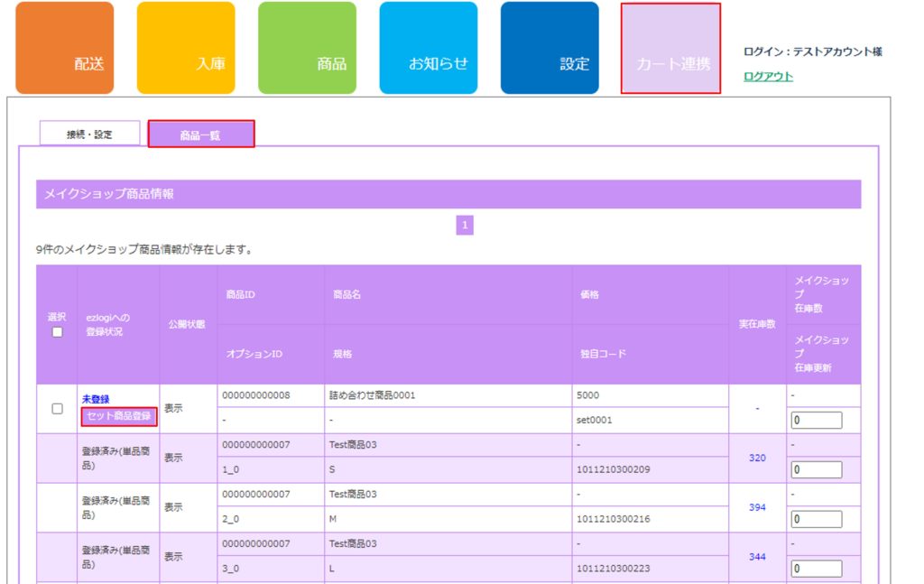This screenshot has width=924, height=584.
Task: Focus stock update field for size S row
Action: click(817, 470)
